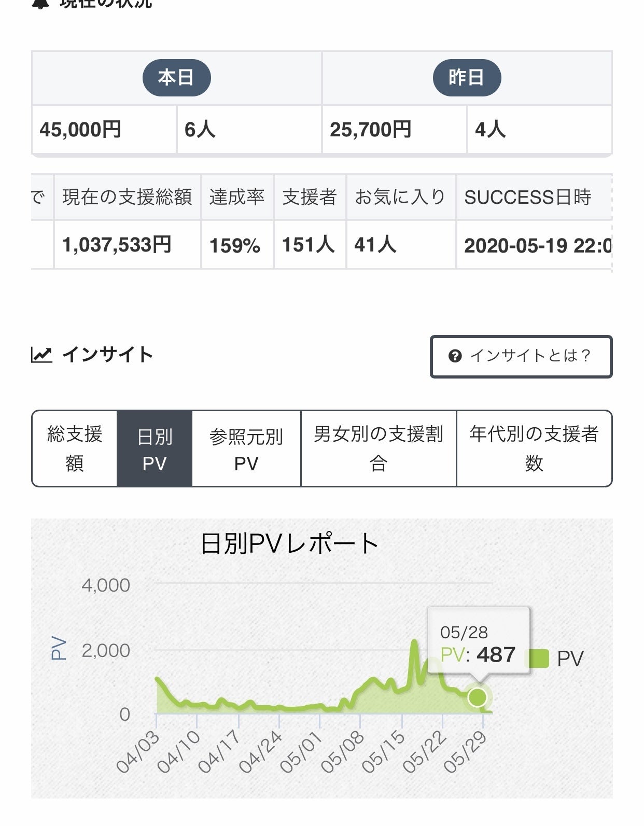Click the green PV legend swatch
This screenshot has height=826, width=644.
click(539, 659)
